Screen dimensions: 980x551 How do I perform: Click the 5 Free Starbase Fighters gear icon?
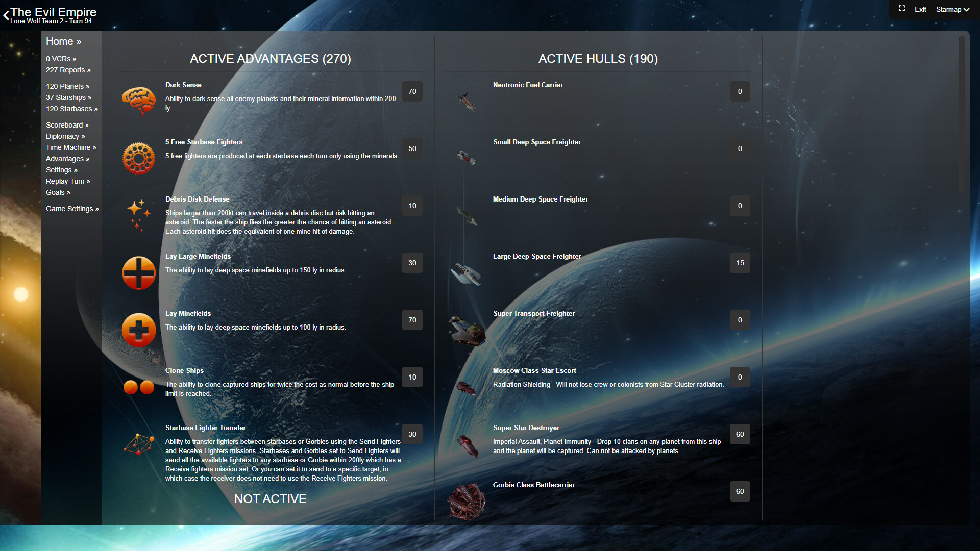(139, 158)
